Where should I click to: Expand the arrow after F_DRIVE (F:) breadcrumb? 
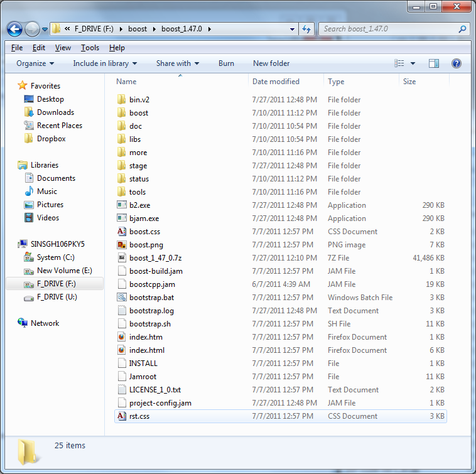click(x=121, y=29)
